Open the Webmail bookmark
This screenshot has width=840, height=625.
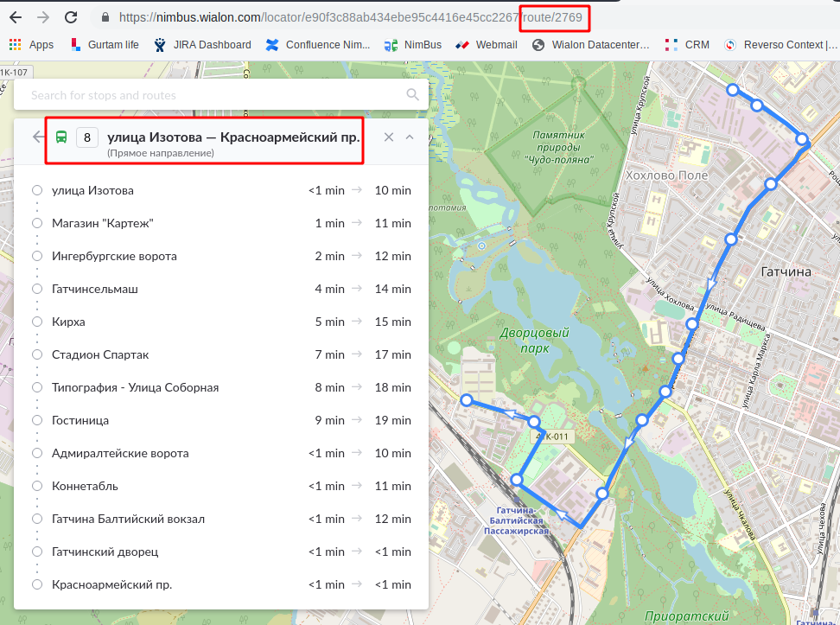[x=487, y=45]
